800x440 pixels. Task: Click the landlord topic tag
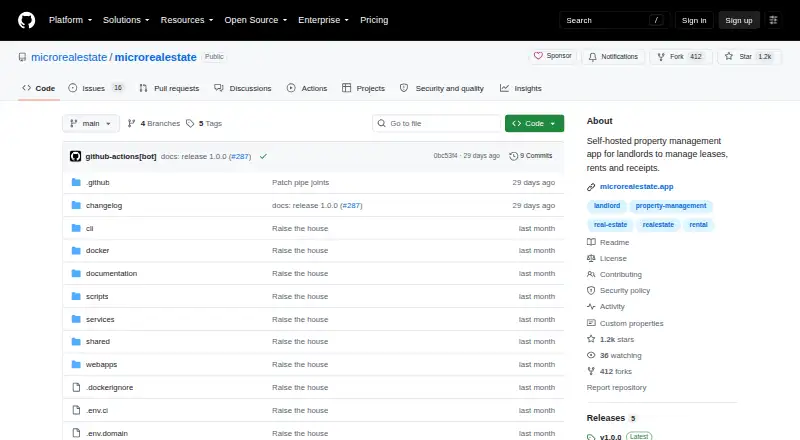pos(607,206)
